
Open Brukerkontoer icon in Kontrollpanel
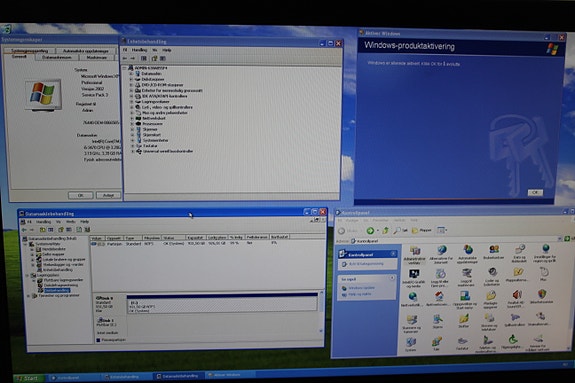[x=494, y=253]
